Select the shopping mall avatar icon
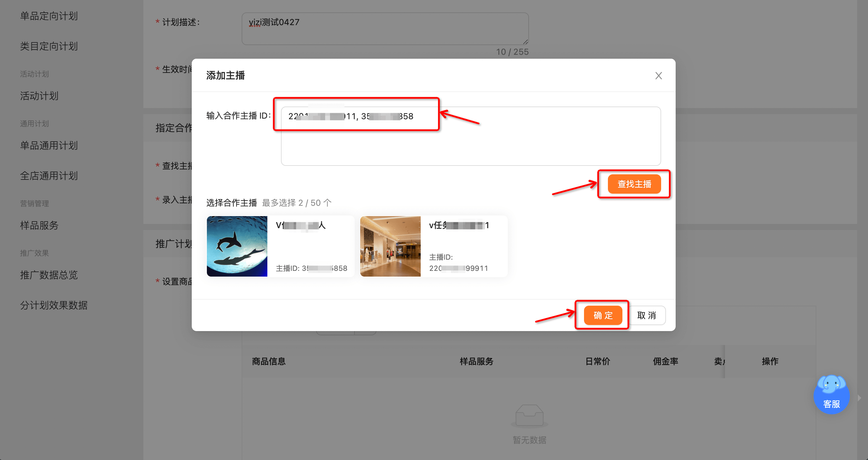Image resolution: width=868 pixels, height=460 pixels. tap(390, 246)
